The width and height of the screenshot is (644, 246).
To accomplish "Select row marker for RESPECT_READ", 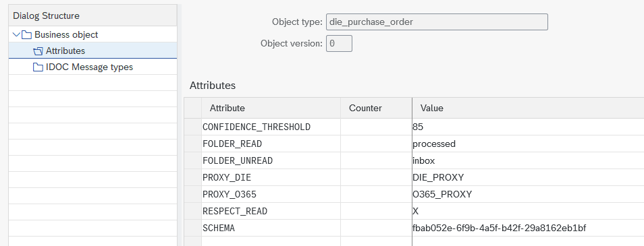I will [192, 211].
